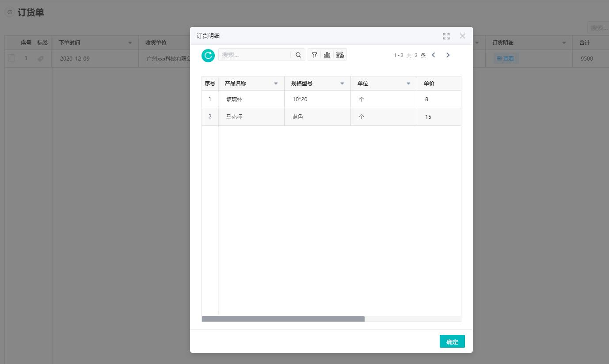This screenshot has width=609, height=364.
Task: Open the 下单时间 column dropdown
Action: pyautogui.click(x=130, y=42)
